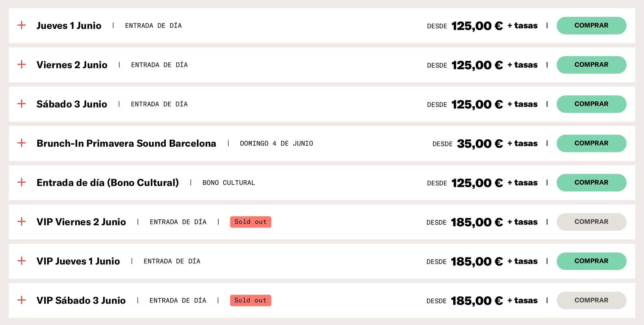The height and width of the screenshot is (325, 644).
Task: Buy Sábado 3 Junio day ticket
Action: point(592,104)
